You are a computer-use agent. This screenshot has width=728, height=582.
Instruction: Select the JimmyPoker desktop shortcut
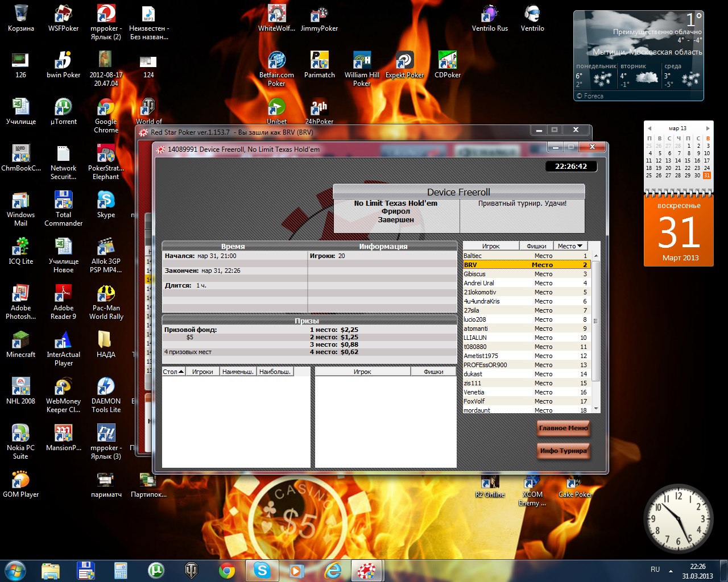(319, 18)
